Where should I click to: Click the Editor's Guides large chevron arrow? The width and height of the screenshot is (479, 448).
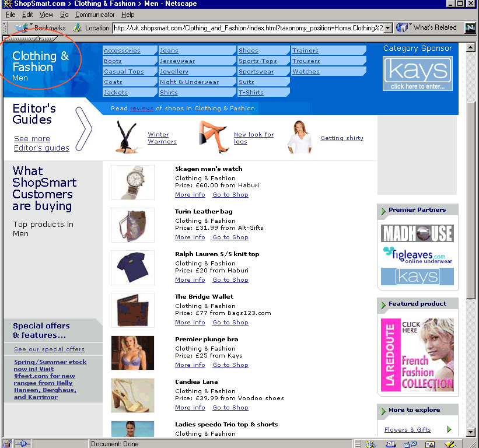[83, 129]
